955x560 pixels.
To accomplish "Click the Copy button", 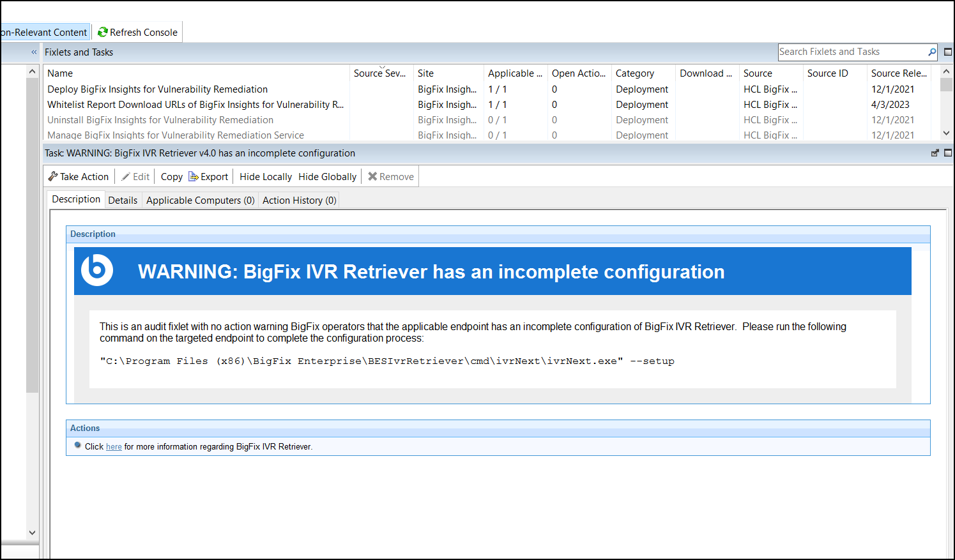I will [172, 177].
